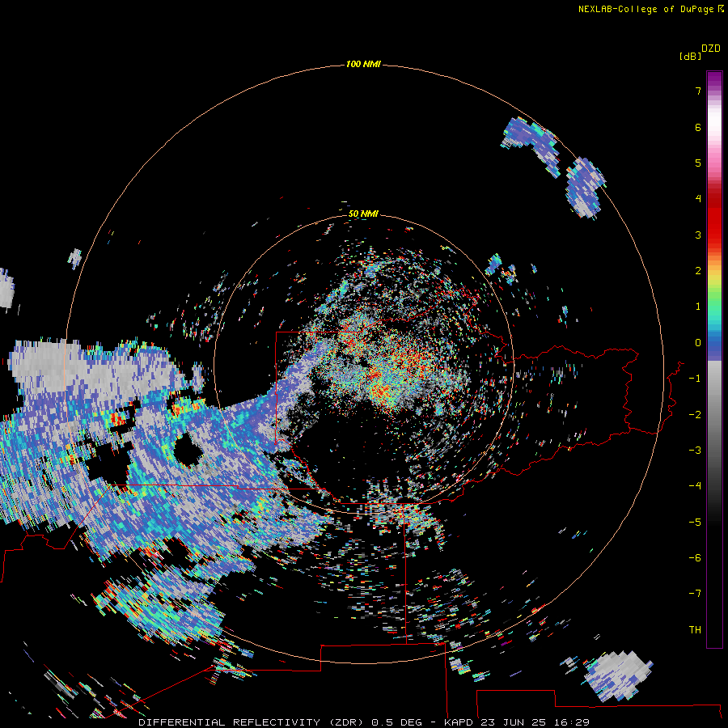Click the 1 value on the color scale
Screen dimensions: 728x728
coord(698,307)
